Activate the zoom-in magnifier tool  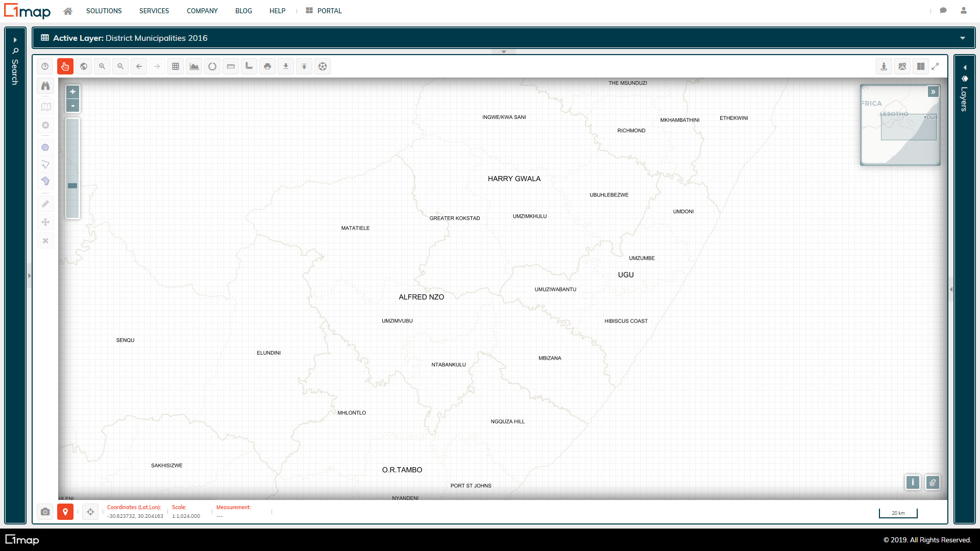[102, 66]
